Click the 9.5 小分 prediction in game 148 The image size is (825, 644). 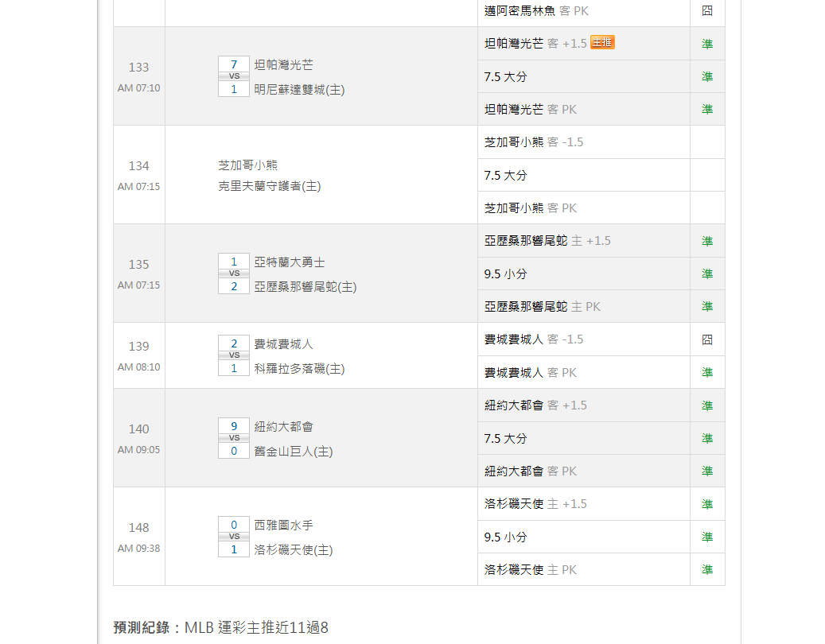505,537
